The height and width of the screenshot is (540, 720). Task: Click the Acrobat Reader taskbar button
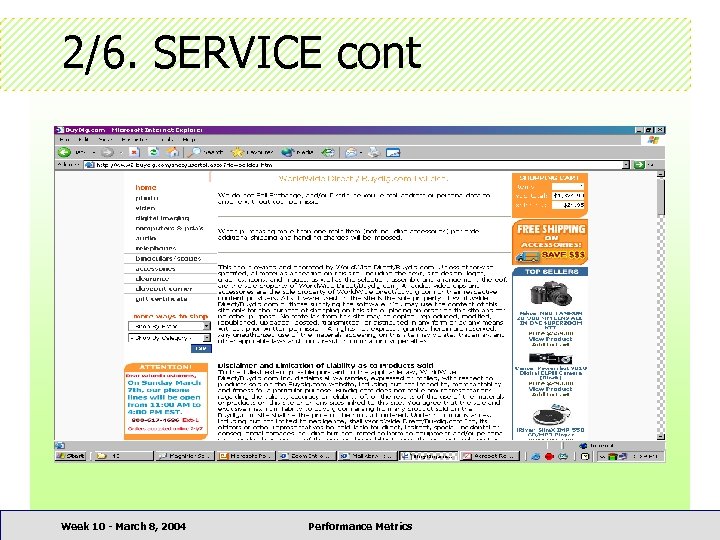pos(490,456)
